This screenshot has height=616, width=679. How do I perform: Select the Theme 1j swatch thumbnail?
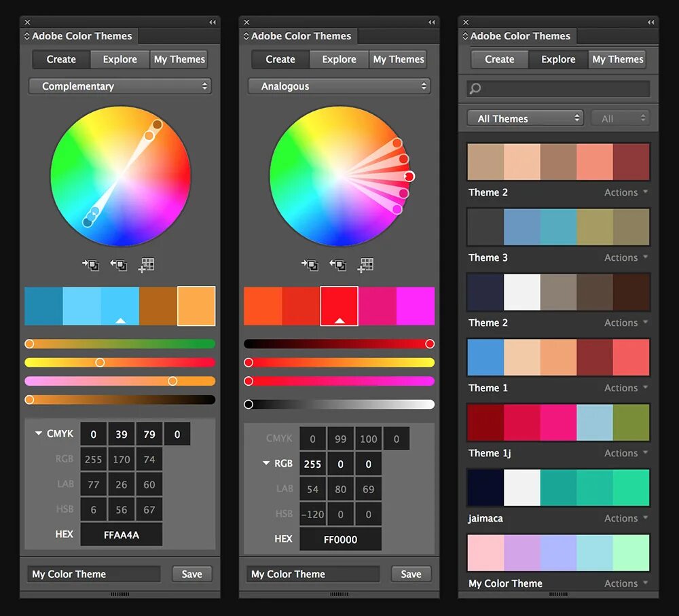click(x=558, y=422)
